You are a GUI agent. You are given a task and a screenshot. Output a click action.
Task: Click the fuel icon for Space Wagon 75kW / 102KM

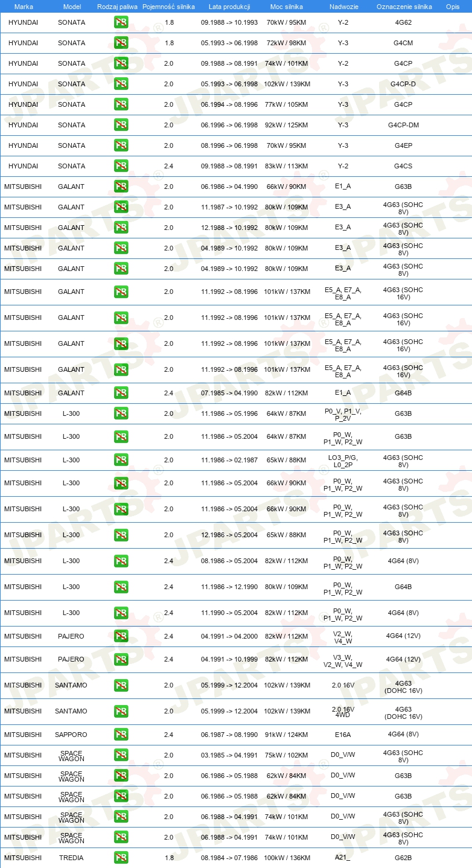pyautogui.click(x=121, y=755)
